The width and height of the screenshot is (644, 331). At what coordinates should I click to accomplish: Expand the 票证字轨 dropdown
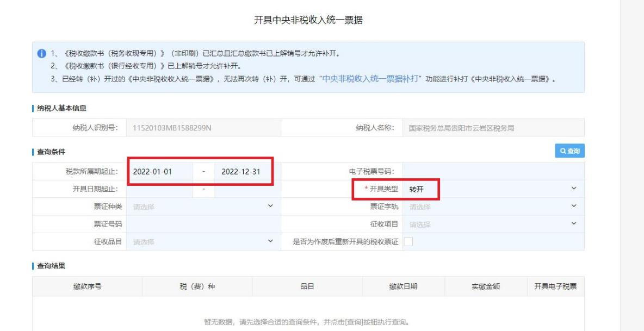pos(492,206)
